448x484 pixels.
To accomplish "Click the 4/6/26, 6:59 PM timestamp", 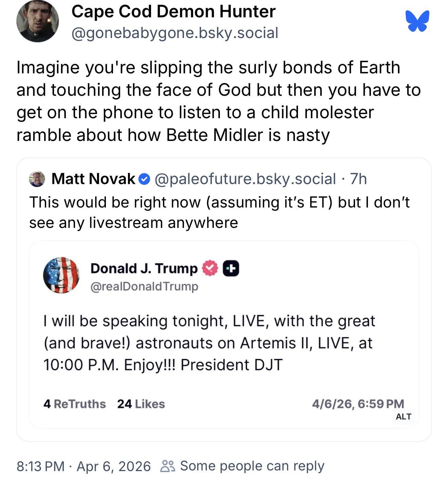I will click(x=358, y=404).
